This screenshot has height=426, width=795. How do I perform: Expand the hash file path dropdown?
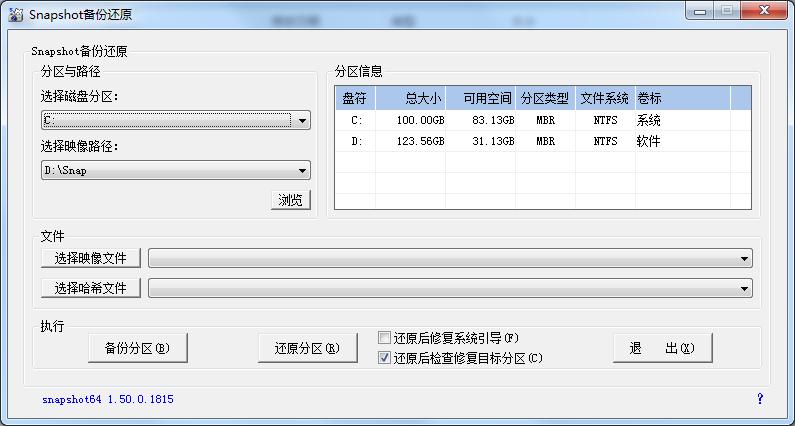coord(745,288)
